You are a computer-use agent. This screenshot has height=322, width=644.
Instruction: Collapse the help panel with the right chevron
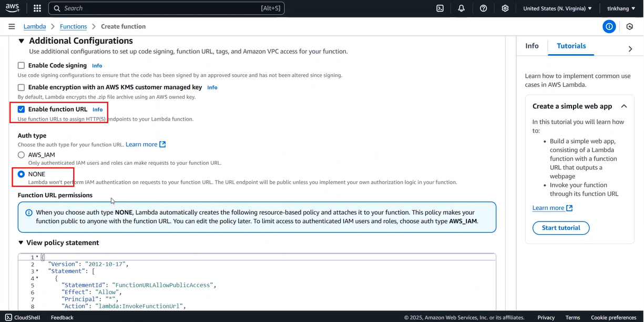coord(630,49)
